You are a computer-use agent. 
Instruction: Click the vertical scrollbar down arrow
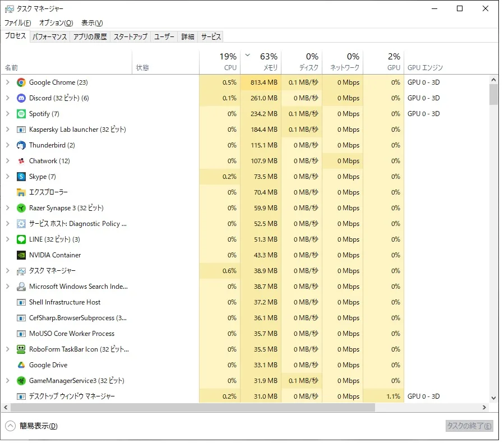pos(493,398)
